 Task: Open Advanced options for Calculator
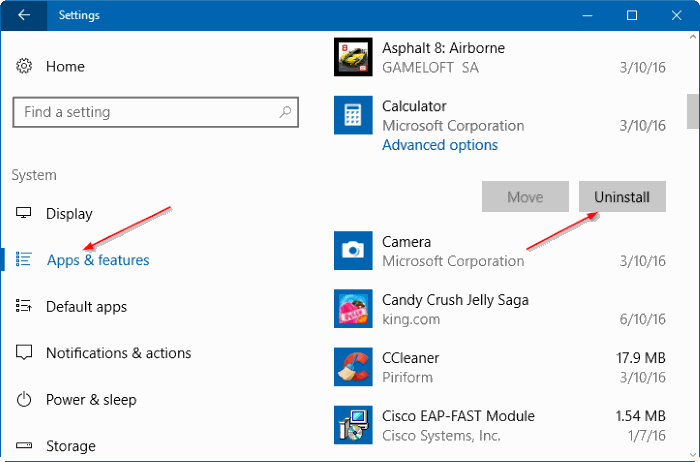coord(440,145)
